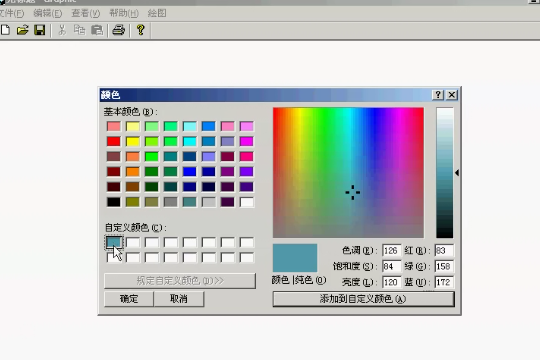Pick the orange swatch in fourth row
This screenshot has height=360, width=540.
133,172
